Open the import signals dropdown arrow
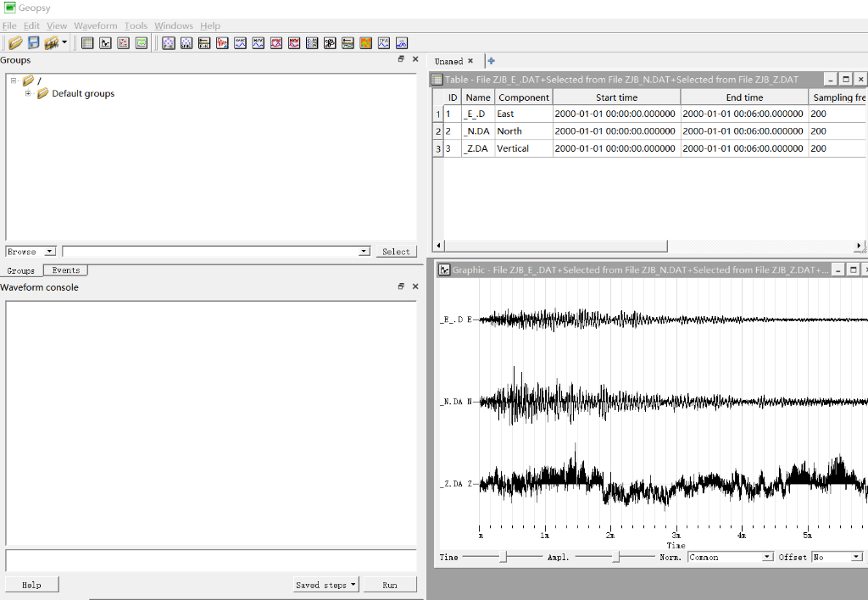Image resolution: width=868 pixels, height=600 pixels. (64, 42)
